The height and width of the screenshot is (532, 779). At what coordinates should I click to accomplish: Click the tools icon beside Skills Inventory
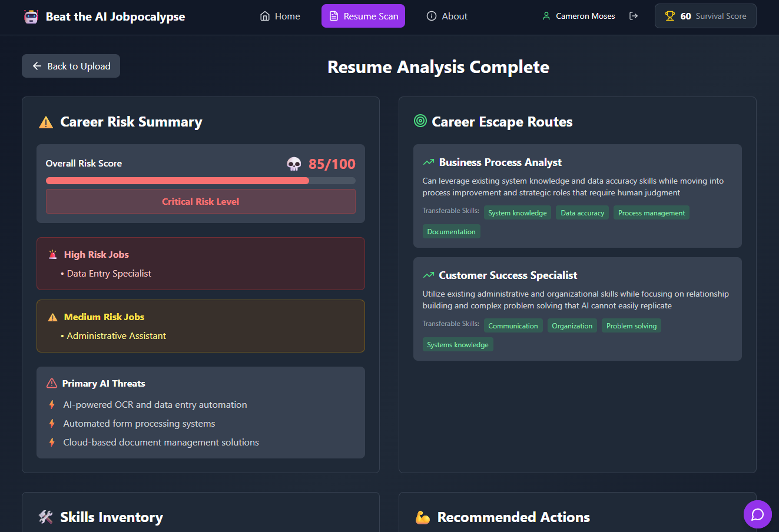pyautogui.click(x=46, y=517)
